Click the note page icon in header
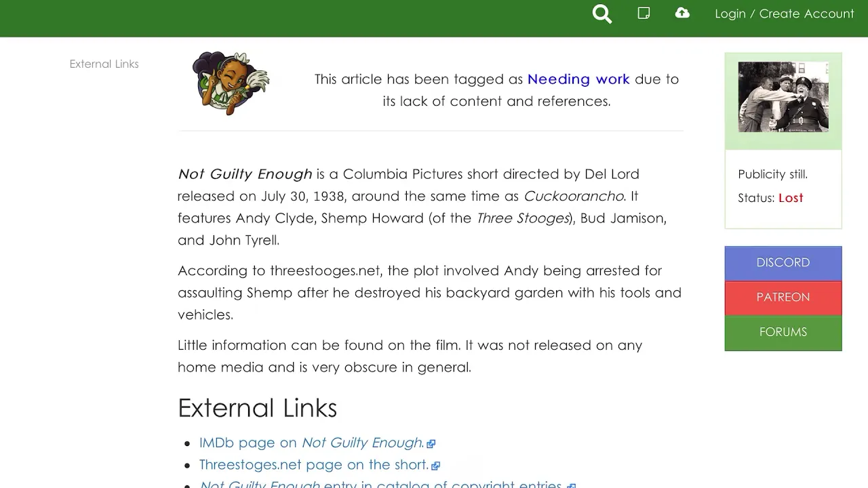 [x=644, y=13]
